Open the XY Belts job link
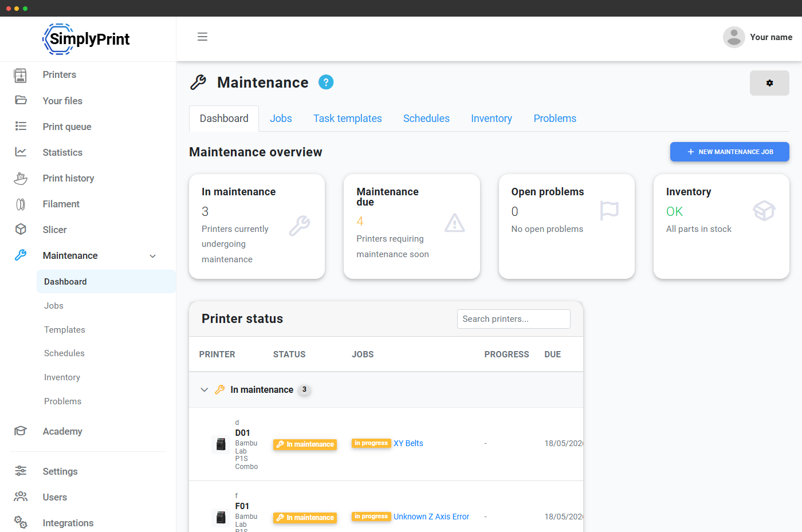Screen dimensions: 802x532 click(408, 443)
